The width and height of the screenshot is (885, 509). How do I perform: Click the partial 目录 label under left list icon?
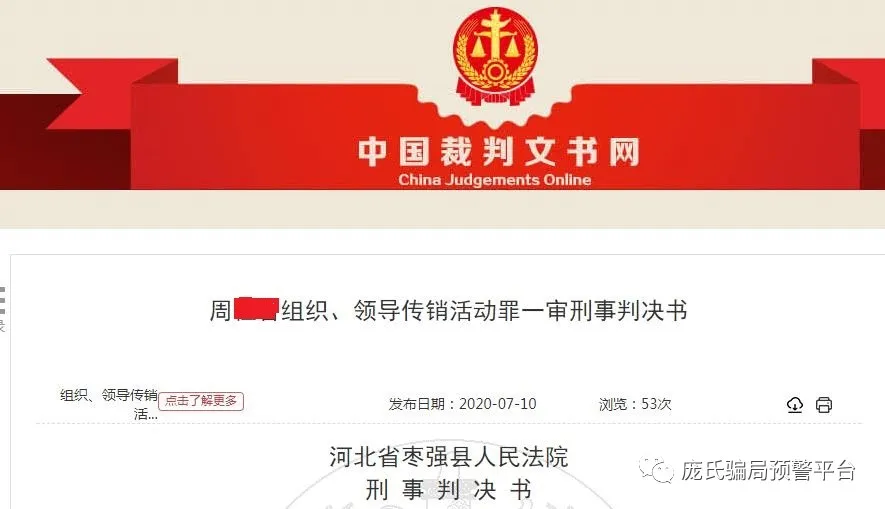coord(2,326)
